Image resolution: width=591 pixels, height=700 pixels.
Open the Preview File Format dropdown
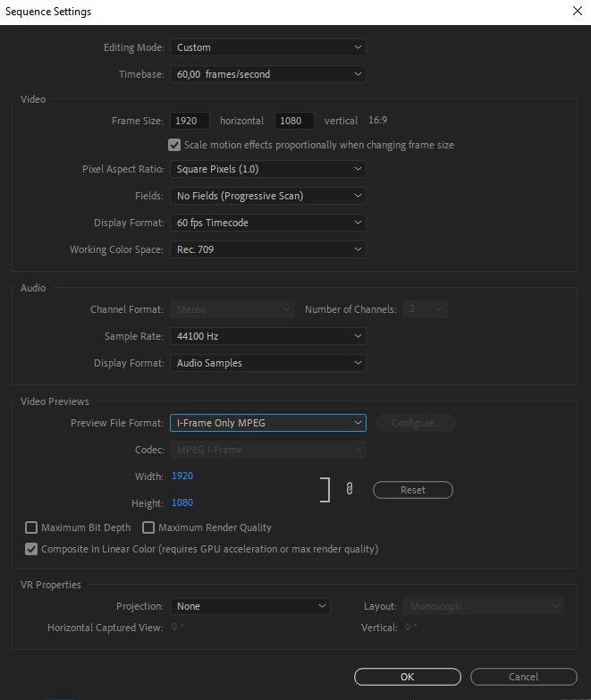268,423
